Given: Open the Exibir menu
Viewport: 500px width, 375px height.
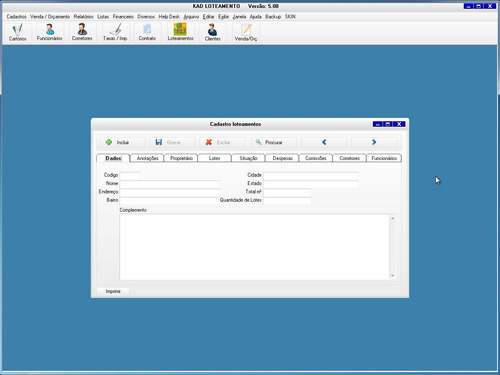Looking at the screenshot, I should point(223,17).
